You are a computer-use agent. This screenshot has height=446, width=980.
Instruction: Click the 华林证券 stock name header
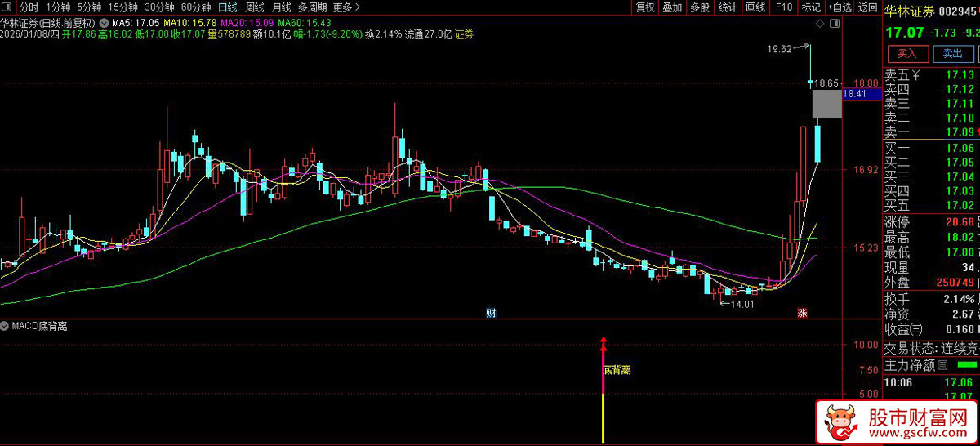point(909,11)
